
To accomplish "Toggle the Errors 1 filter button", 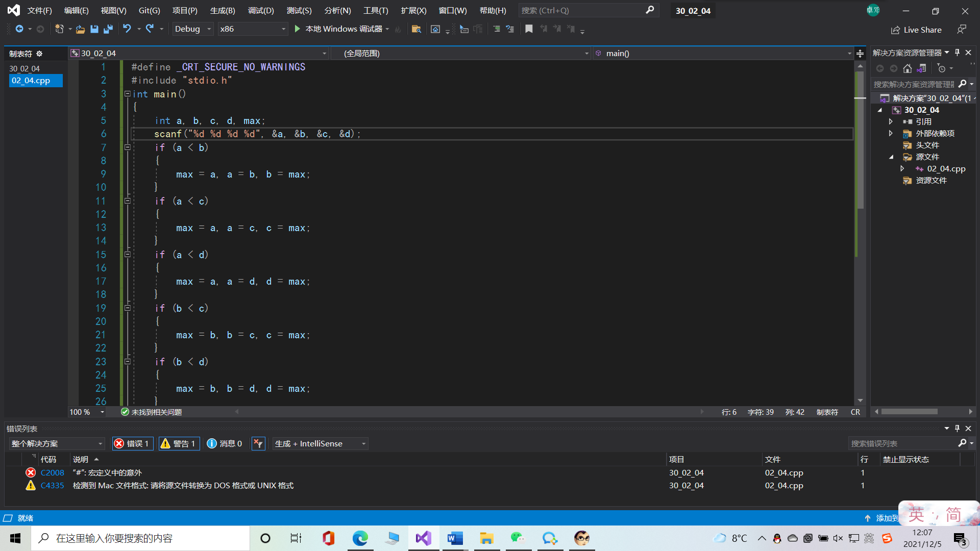I will (x=132, y=443).
